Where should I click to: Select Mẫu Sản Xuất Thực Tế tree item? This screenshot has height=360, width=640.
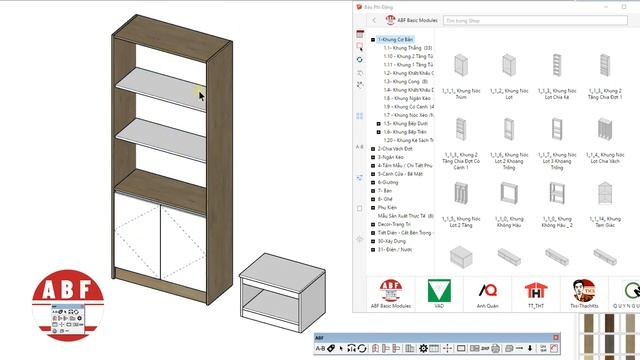coord(405,216)
